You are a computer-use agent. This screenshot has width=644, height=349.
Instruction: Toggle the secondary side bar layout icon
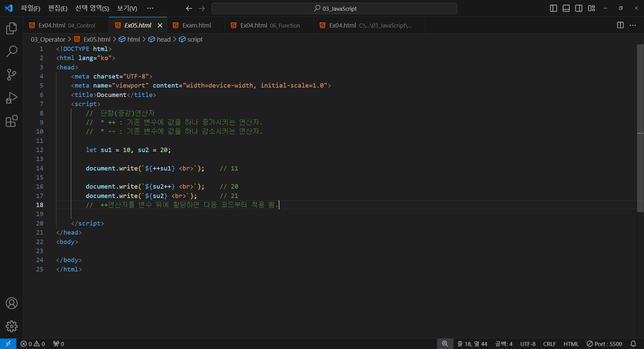579,8
